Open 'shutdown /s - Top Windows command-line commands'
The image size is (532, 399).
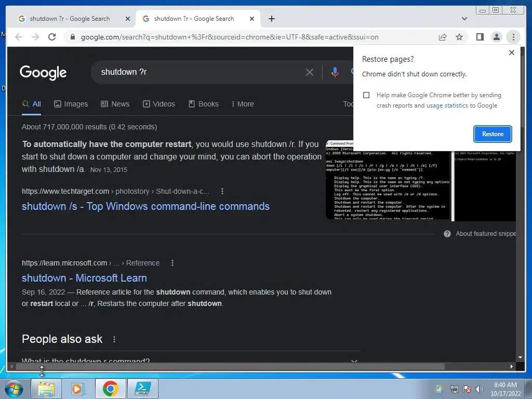(x=145, y=206)
